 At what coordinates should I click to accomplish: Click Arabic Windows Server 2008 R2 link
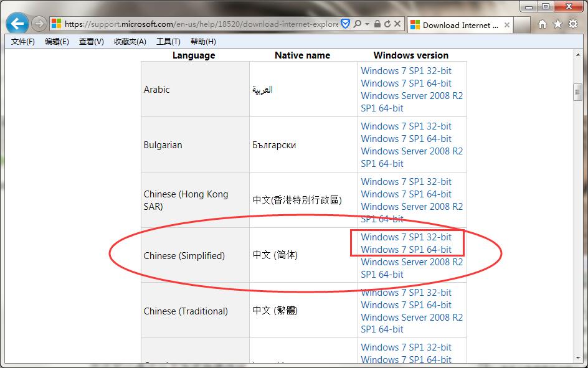tap(412, 102)
